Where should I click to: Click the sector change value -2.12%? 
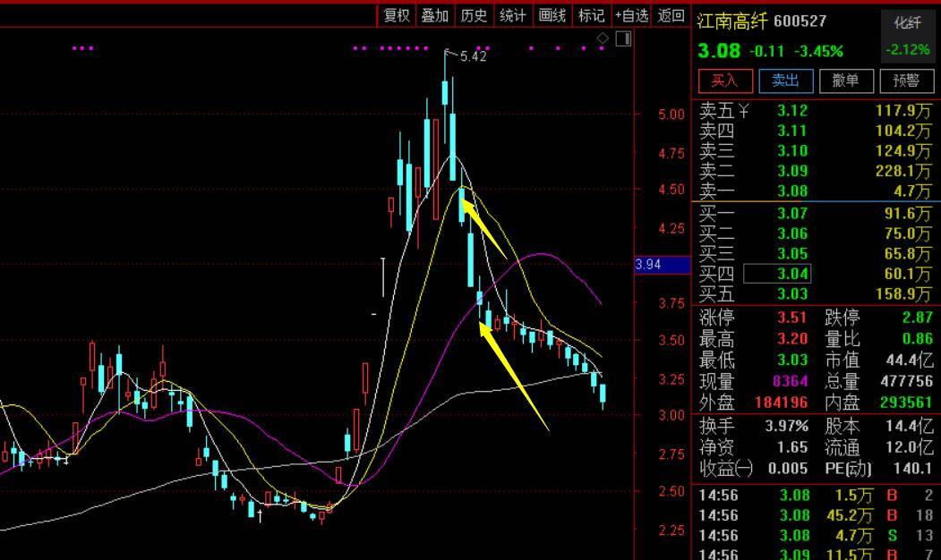click(907, 50)
